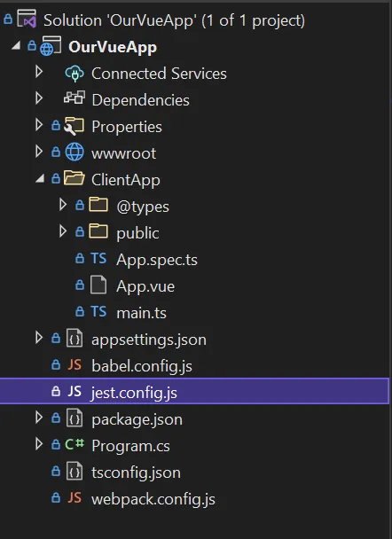Click the JS icon of babel.config.js

pos(74,364)
